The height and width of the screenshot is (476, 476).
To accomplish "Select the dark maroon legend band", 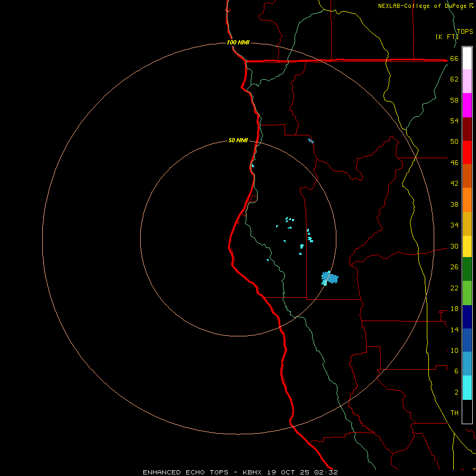I will [467, 129].
